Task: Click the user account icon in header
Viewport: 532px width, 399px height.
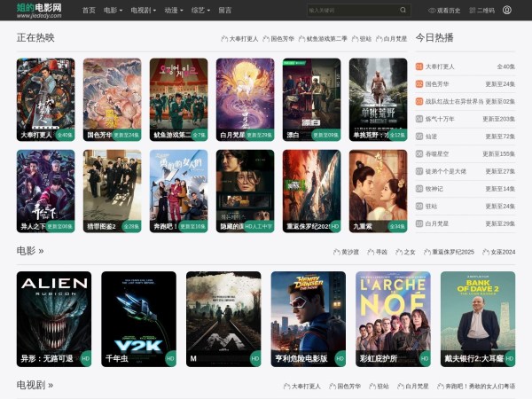Action: pyautogui.click(x=507, y=11)
